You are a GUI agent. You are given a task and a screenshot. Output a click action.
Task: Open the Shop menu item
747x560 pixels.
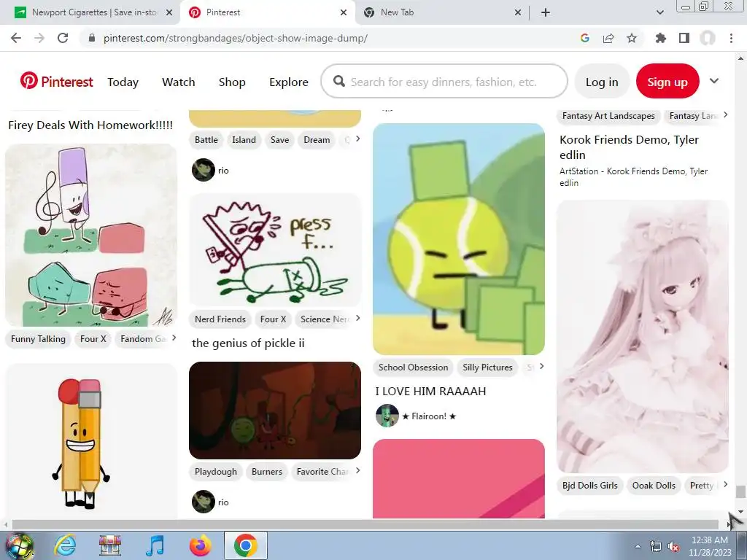pyautogui.click(x=232, y=82)
